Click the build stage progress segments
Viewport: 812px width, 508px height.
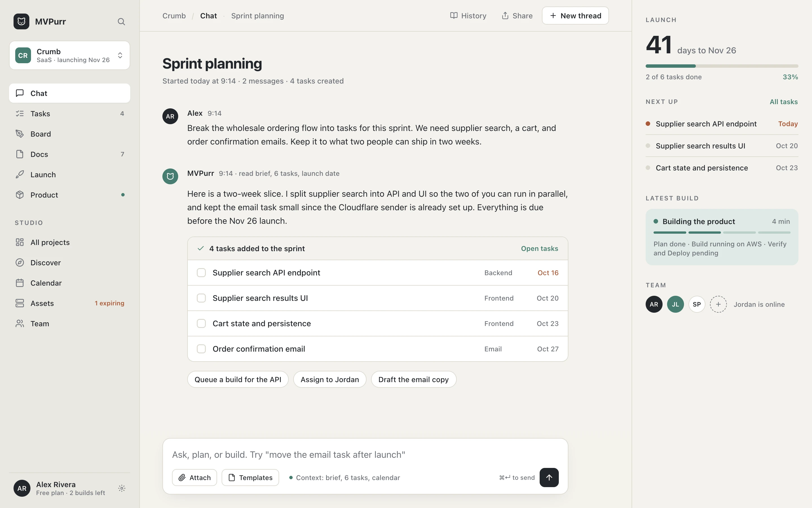pyautogui.click(x=722, y=233)
